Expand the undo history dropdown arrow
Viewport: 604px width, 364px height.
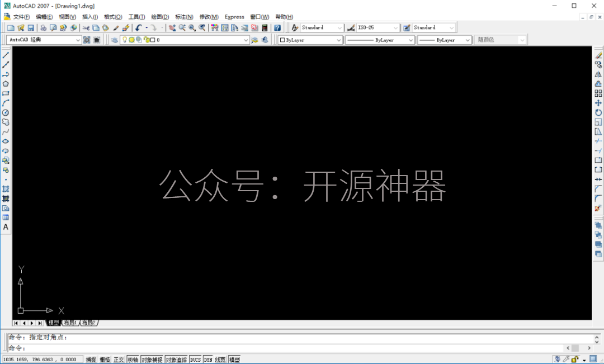click(x=147, y=28)
